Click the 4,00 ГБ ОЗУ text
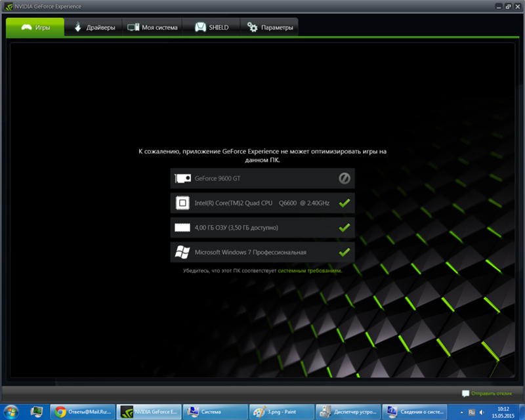Viewport: 525px width, 420px height. click(x=236, y=228)
